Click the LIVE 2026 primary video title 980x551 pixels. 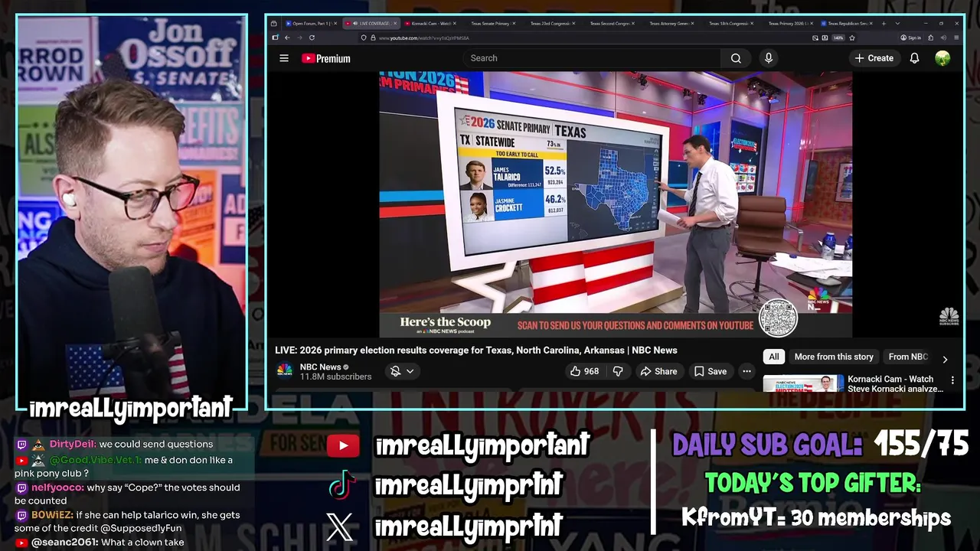(476, 350)
